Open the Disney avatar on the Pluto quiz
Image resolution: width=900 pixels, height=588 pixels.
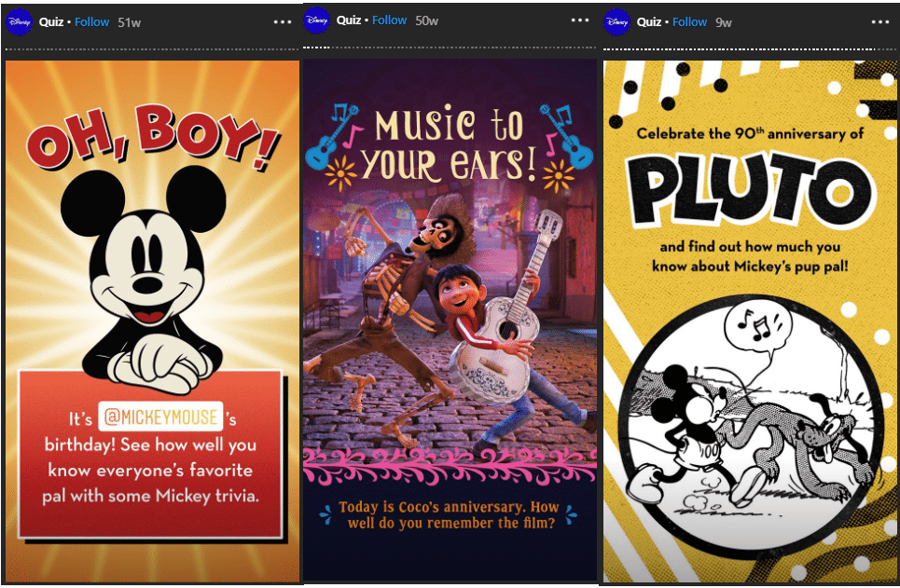coord(617,22)
